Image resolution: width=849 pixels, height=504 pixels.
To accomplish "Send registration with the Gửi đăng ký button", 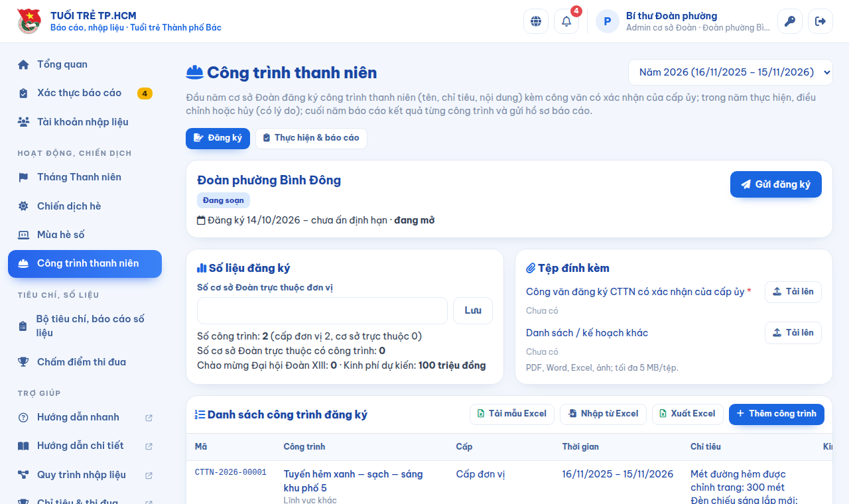I will pyautogui.click(x=776, y=184).
